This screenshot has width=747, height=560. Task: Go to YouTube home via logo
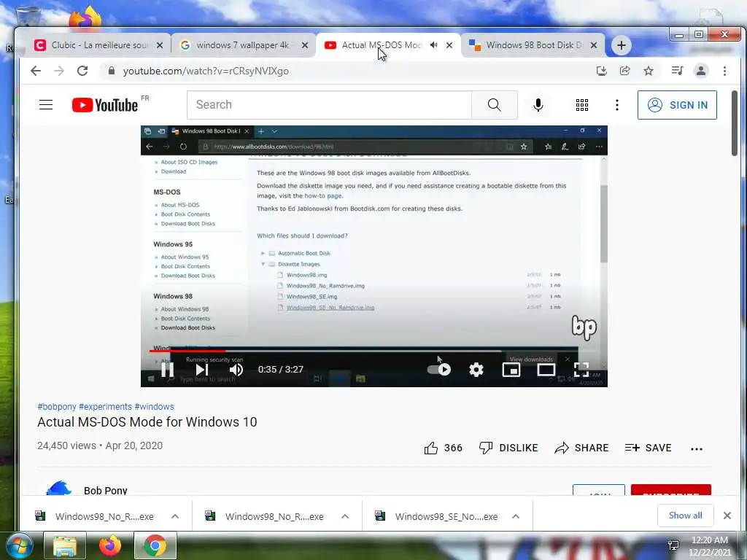(105, 105)
